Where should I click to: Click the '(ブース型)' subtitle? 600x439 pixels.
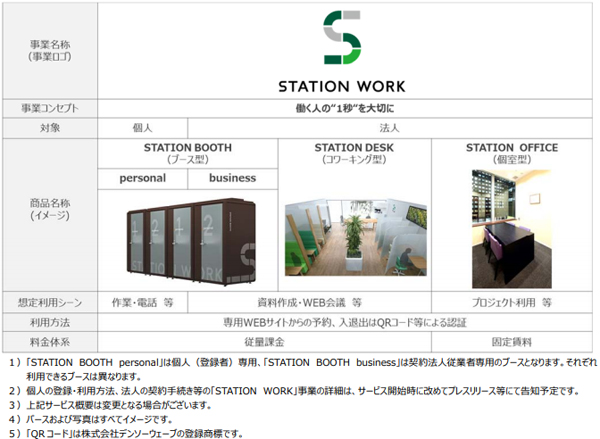tap(188, 160)
